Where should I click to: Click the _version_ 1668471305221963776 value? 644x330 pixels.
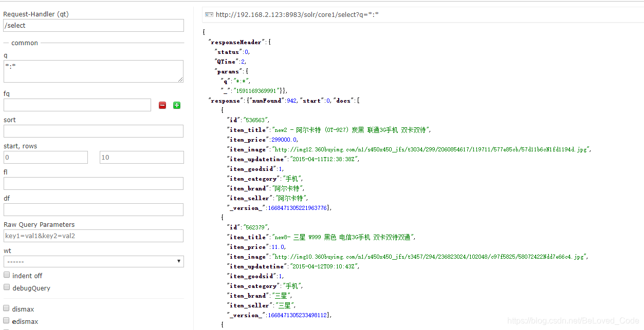coord(297,208)
